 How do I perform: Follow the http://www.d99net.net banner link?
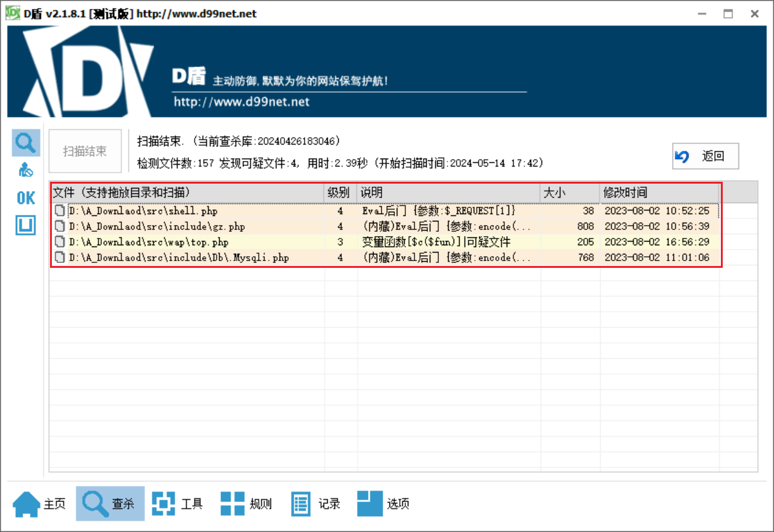click(242, 102)
